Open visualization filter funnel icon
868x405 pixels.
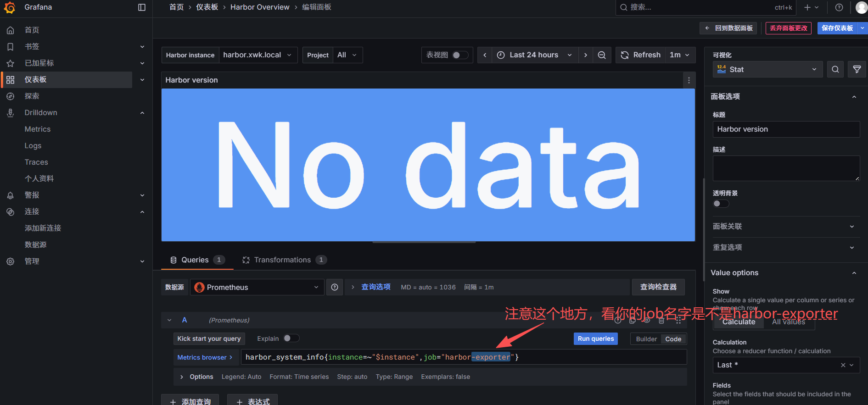[x=857, y=69]
